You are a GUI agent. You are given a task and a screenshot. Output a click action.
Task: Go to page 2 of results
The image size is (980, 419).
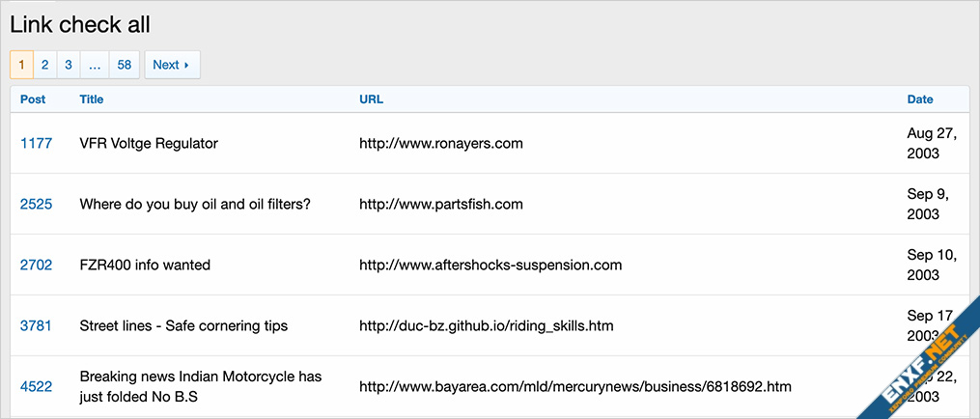[45, 65]
